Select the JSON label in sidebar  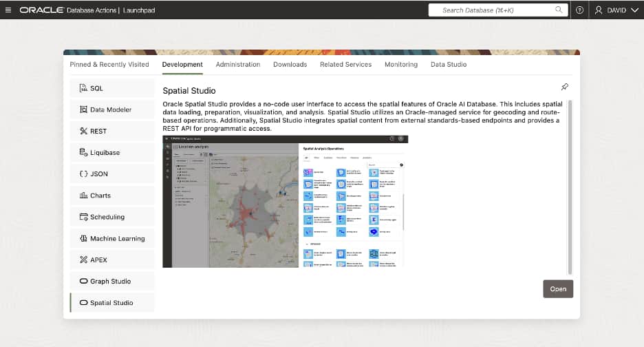pos(99,174)
